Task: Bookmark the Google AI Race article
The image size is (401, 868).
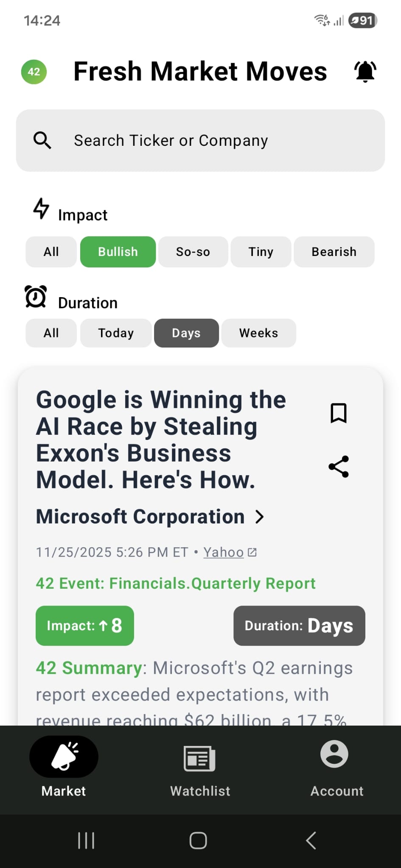Action: coord(339,413)
